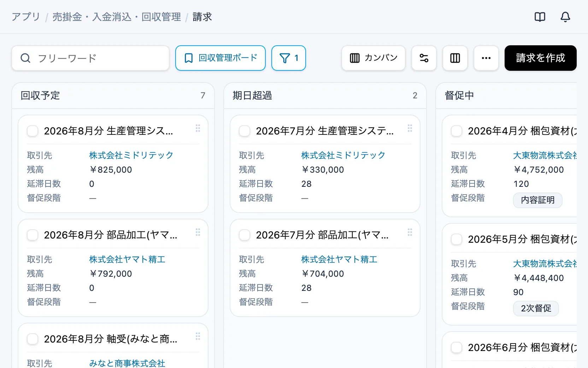
Task: Open notifications bell
Action: [x=565, y=17]
